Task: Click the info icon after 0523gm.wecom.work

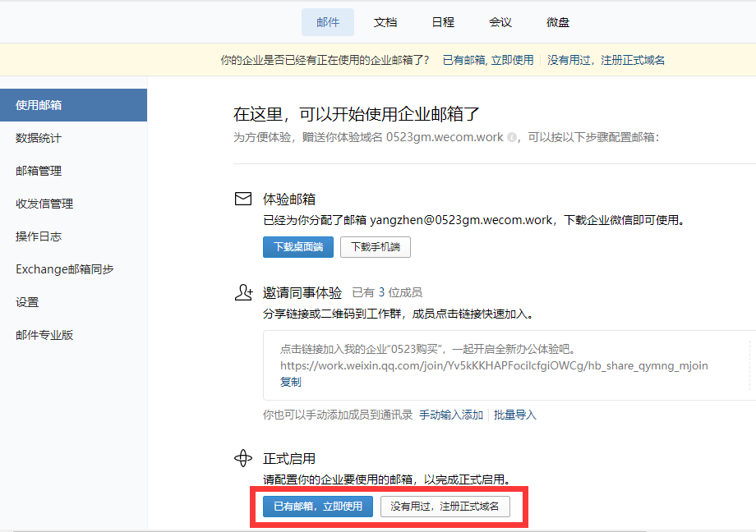Action: pyautogui.click(x=513, y=138)
